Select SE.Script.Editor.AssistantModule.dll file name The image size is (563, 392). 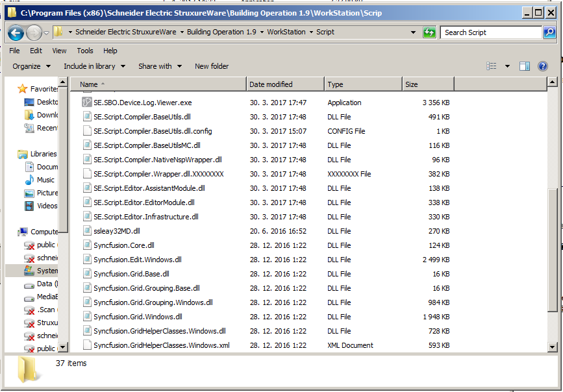click(x=149, y=188)
